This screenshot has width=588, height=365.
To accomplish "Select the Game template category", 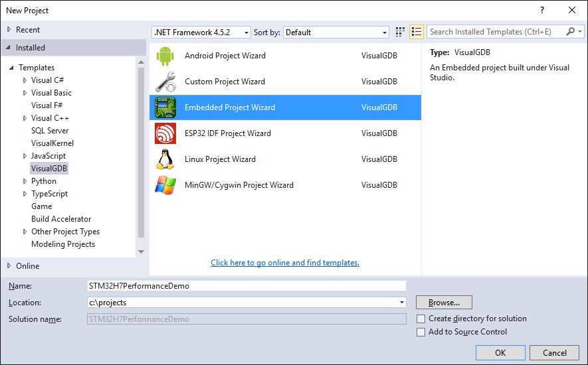I will coord(42,206).
